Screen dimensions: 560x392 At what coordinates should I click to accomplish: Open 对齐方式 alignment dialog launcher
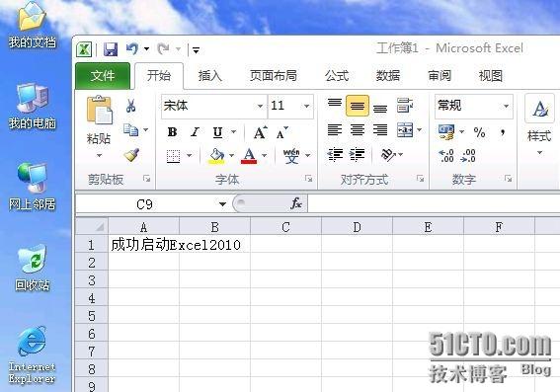pyautogui.click(x=420, y=178)
